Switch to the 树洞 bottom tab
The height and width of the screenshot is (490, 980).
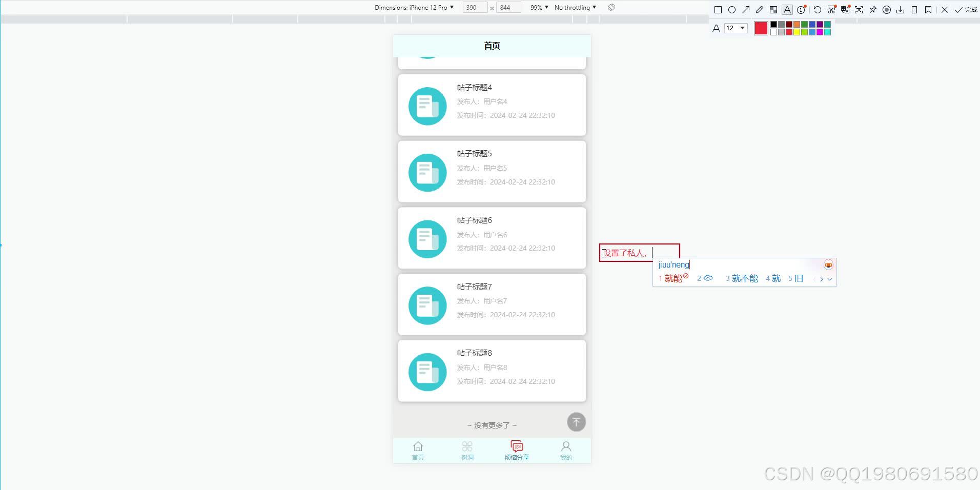click(x=467, y=451)
